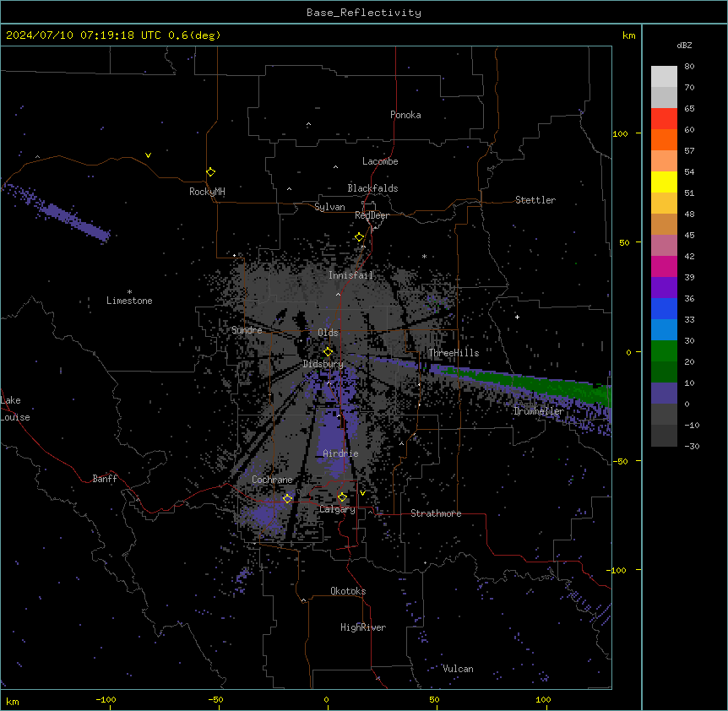Click the RockyMH label
728x711 pixels.
tap(207, 192)
